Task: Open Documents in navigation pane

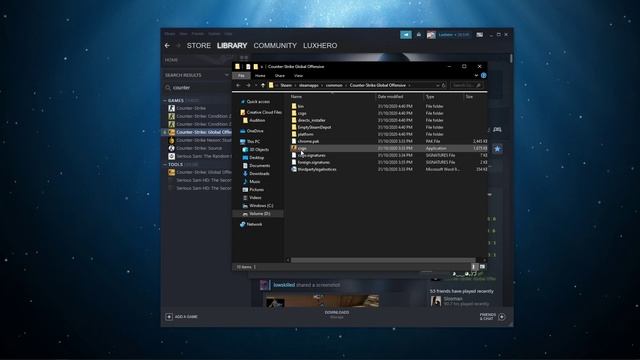Action: click(256, 166)
